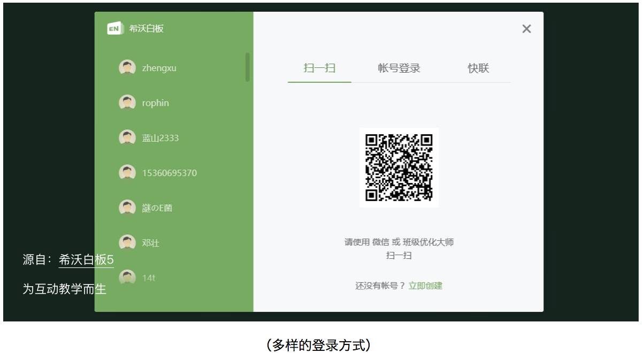Image resolution: width=644 pixels, height=353 pixels.
Task: Click the account list scrollbar
Action: [x=248, y=67]
